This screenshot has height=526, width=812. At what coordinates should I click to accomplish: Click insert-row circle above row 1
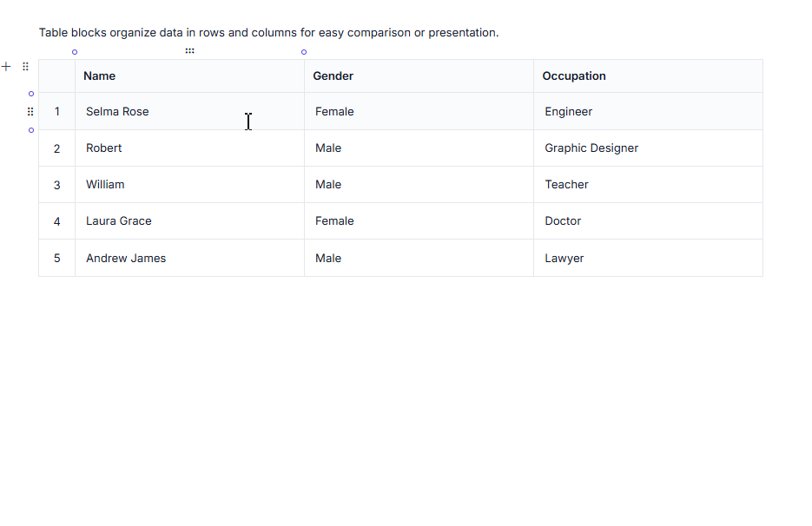pyautogui.click(x=31, y=94)
